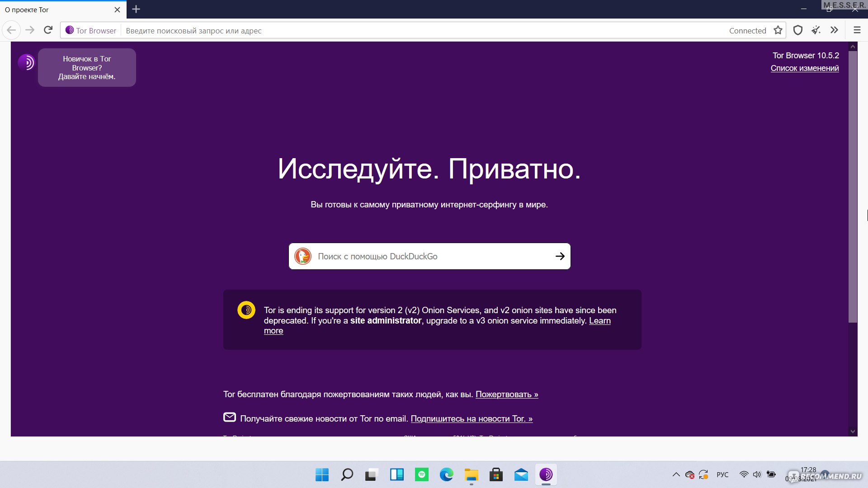Open the forward navigation history dropdown
868x488 pixels.
[29, 30]
